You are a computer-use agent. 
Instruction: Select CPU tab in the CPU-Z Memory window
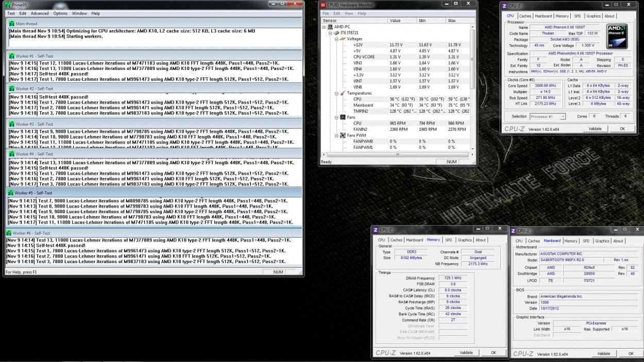(x=382, y=240)
